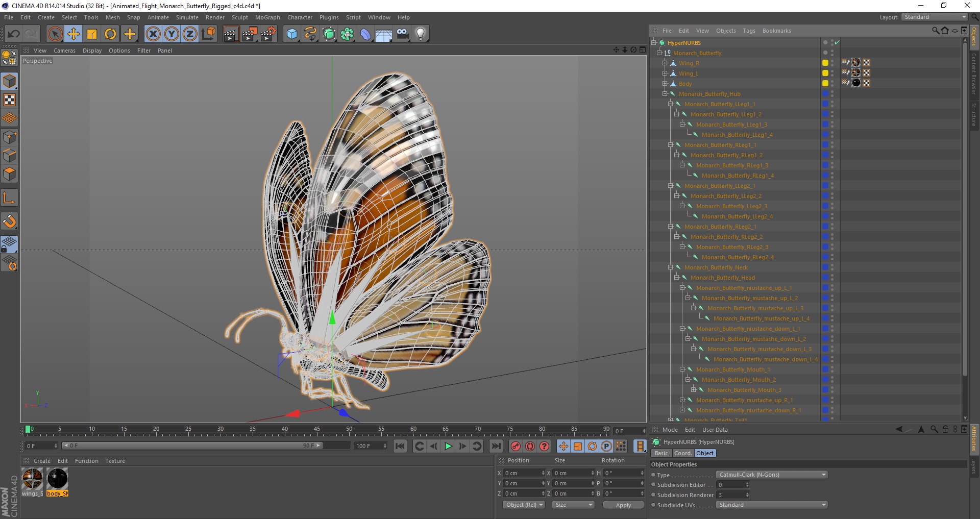Activate the Rotate tool icon
This screenshot has width=980, height=519.
tap(110, 34)
